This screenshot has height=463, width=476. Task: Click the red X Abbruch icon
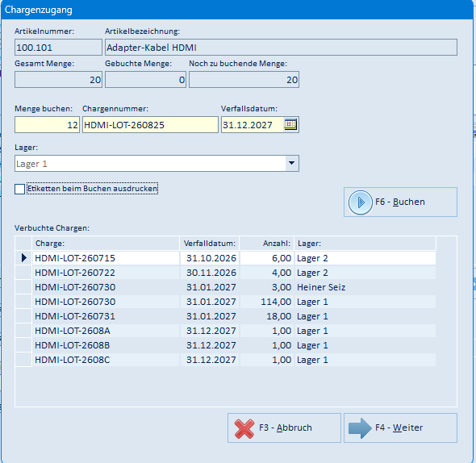(x=244, y=428)
